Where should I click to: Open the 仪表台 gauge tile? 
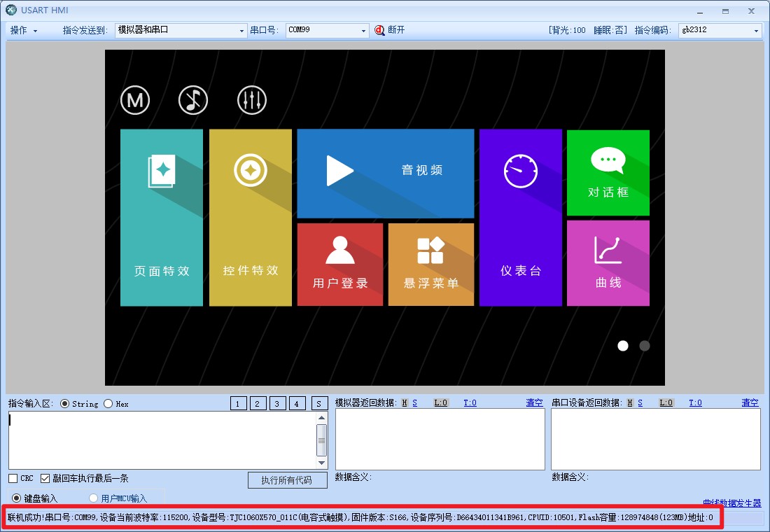(520, 218)
